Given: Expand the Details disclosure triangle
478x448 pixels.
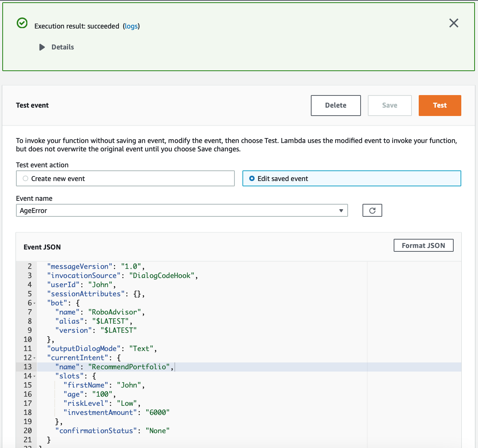Looking at the screenshot, I should (x=42, y=47).
